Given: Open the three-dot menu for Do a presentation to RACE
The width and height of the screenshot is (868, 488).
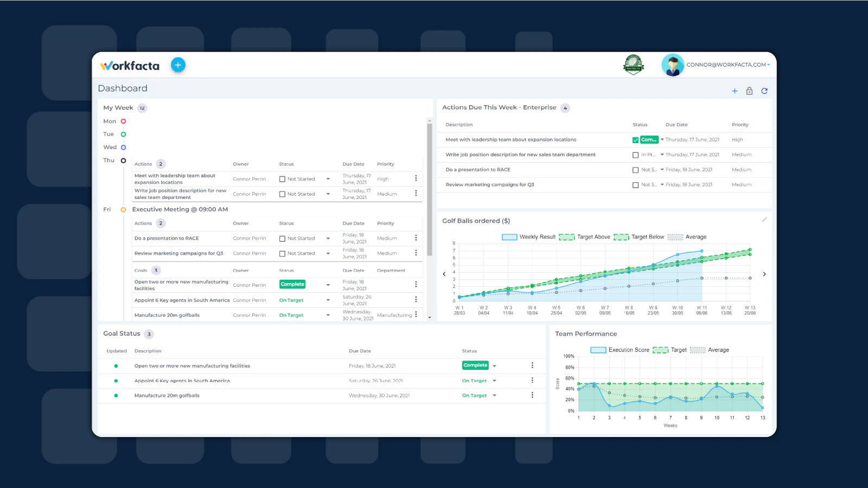Looking at the screenshot, I should (x=416, y=238).
